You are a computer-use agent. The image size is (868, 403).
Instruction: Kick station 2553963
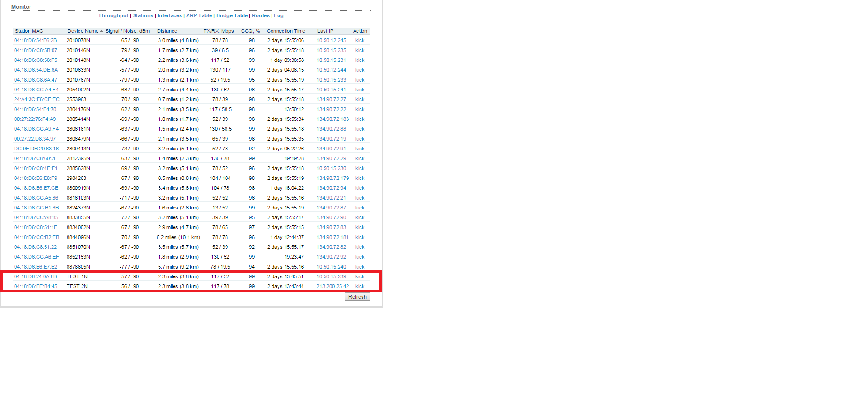click(x=360, y=99)
